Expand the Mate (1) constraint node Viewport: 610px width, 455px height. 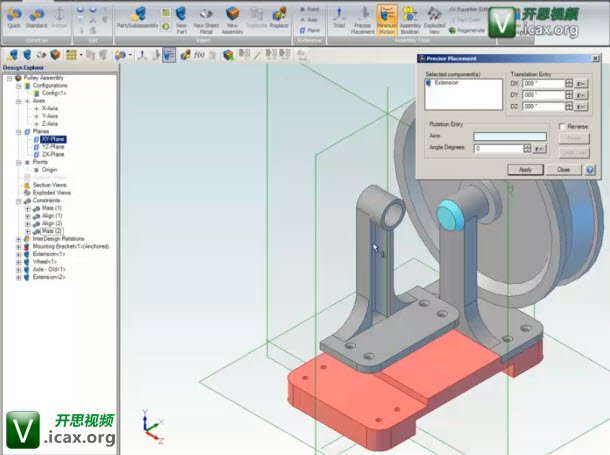pos(27,207)
